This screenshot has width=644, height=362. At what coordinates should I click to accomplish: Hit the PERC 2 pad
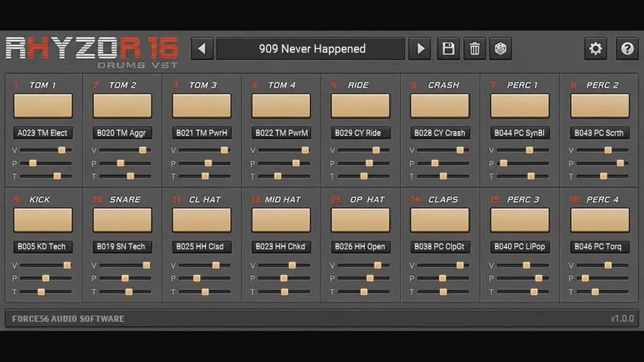click(600, 106)
